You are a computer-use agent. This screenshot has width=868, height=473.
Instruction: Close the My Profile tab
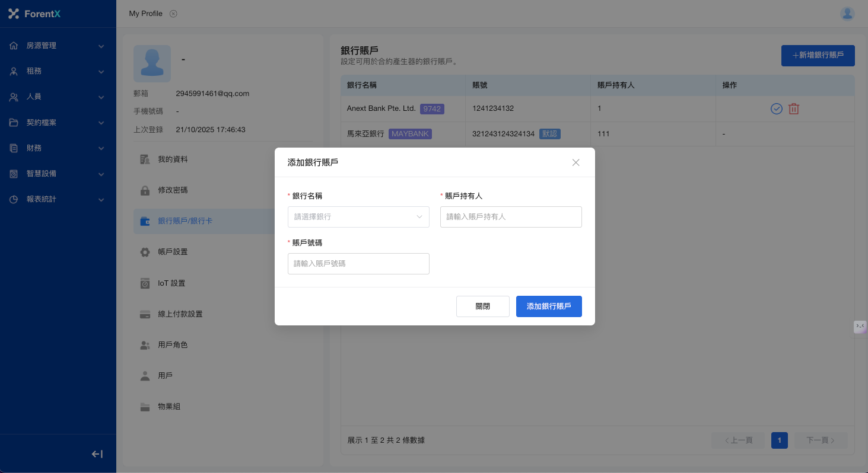click(173, 14)
